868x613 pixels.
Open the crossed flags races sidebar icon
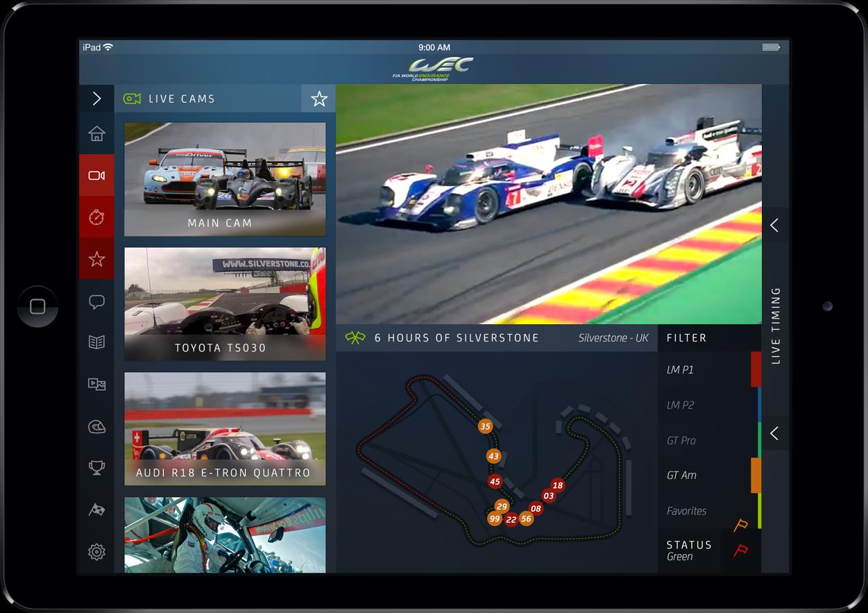(x=96, y=510)
